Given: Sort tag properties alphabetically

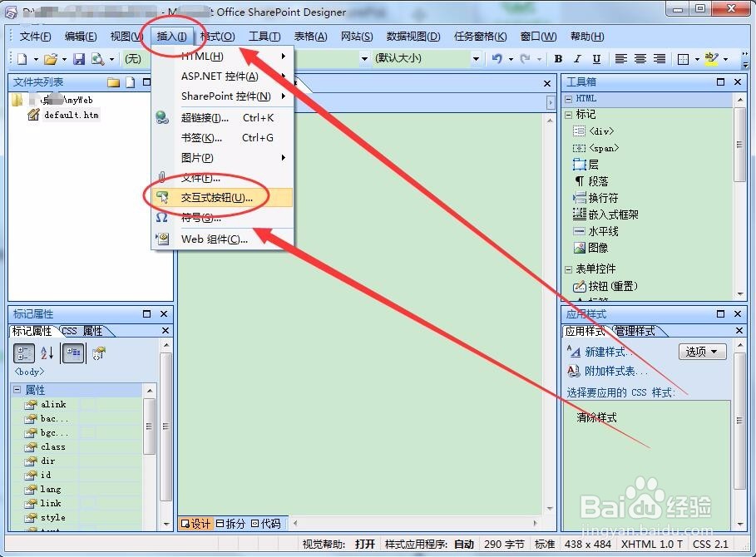Looking at the screenshot, I should [x=47, y=353].
